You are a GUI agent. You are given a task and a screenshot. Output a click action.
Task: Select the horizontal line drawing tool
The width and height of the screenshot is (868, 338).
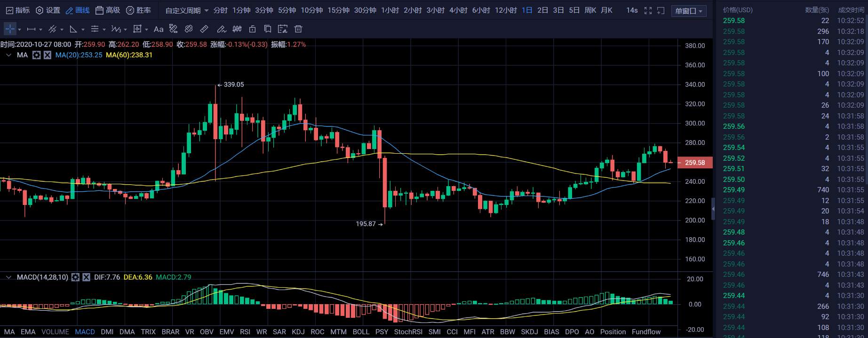click(31, 29)
